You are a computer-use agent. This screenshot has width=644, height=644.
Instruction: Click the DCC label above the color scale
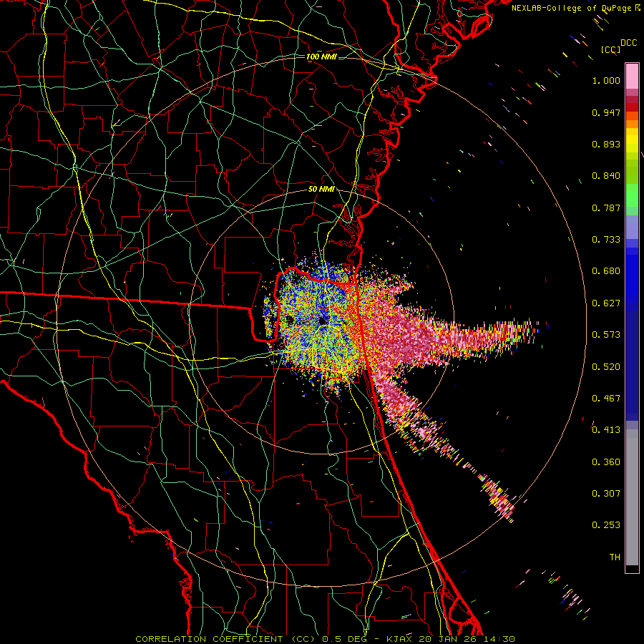pos(628,43)
